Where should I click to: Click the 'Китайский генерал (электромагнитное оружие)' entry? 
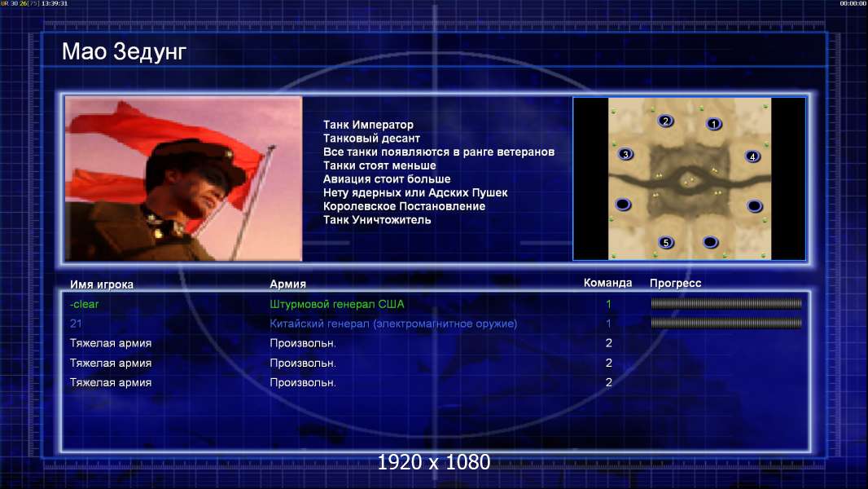pos(393,324)
